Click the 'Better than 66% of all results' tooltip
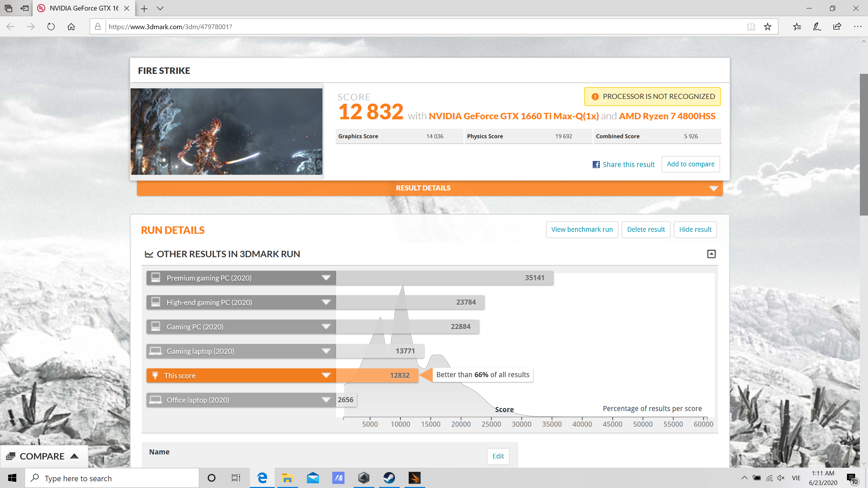Image resolution: width=868 pixels, height=488 pixels. (x=482, y=375)
